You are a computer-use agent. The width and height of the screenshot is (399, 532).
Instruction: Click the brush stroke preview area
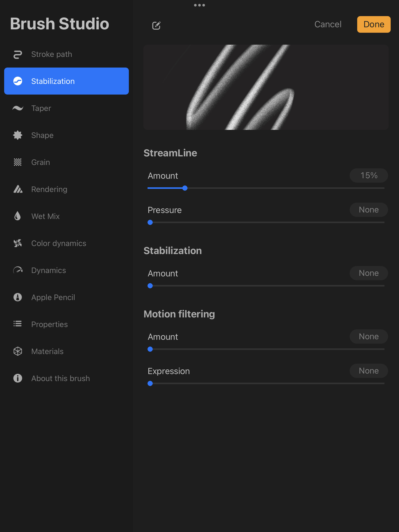[266, 87]
